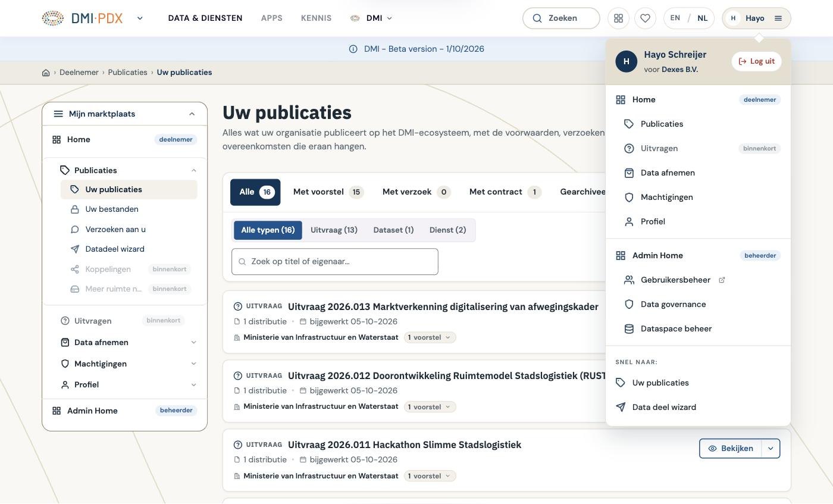
Task: Switch language to NL
Action: [x=702, y=18]
